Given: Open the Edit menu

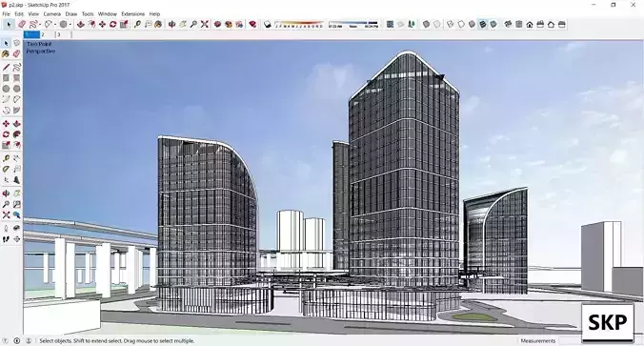Looking at the screenshot, I should tap(19, 14).
